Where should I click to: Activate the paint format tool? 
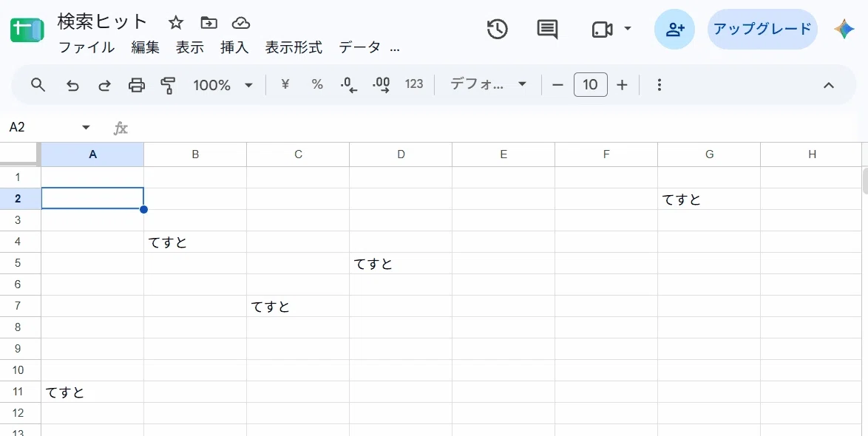(x=168, y=85)
